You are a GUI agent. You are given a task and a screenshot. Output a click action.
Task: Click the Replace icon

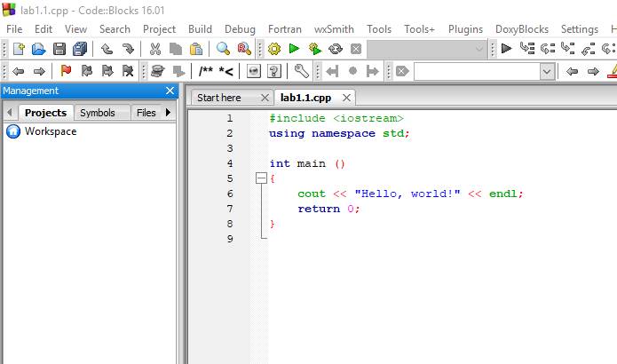coord(244,49)
